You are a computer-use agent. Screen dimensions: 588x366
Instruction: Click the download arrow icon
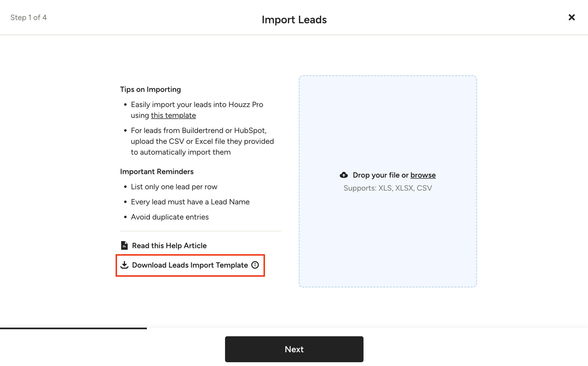point(124,265)
